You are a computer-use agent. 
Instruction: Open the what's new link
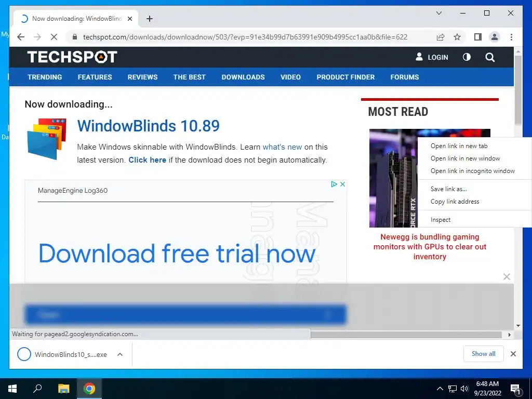(282, 147)
